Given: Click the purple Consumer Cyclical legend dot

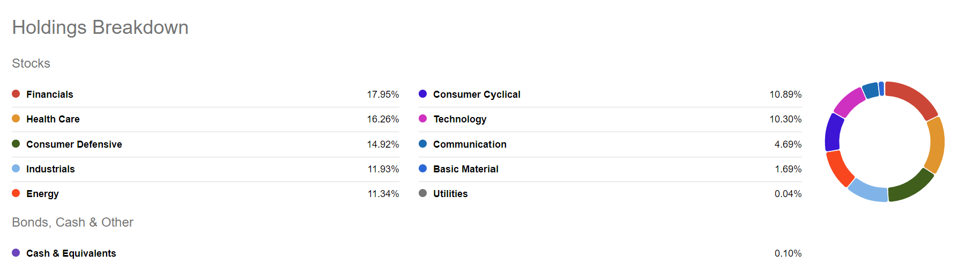Looking at the screenshot, I should coord(423,94).
